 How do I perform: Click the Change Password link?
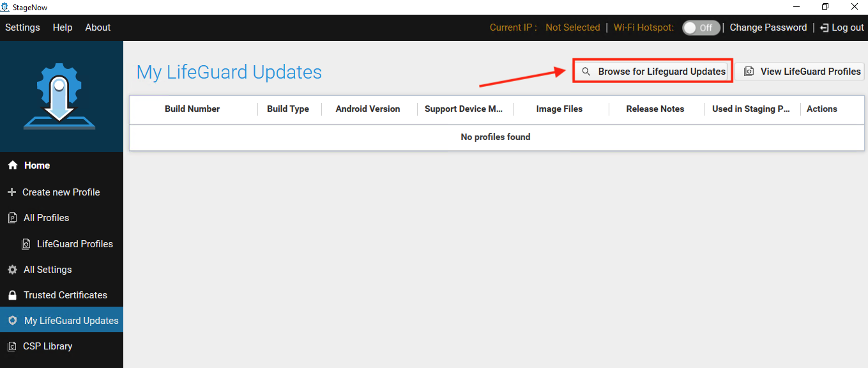[768, 27]
